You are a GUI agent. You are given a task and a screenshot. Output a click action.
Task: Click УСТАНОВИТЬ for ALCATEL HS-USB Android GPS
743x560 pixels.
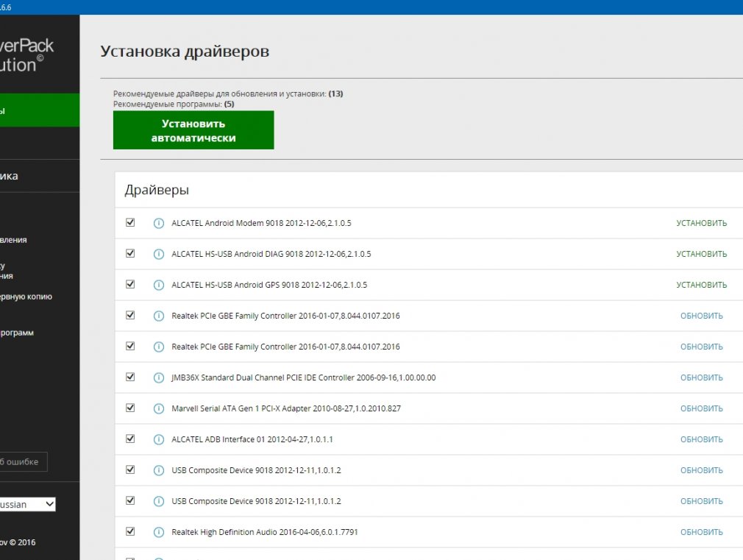pos(701,285)
